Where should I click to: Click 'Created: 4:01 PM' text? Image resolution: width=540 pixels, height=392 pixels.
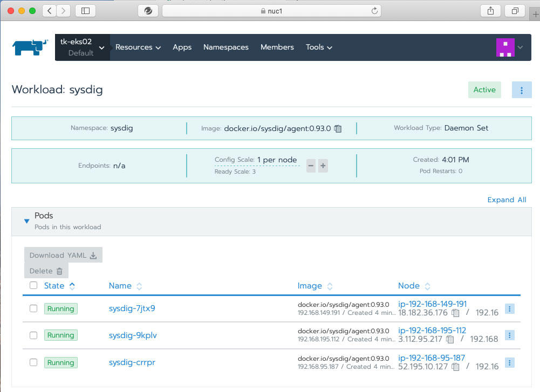tap(441, 160)
